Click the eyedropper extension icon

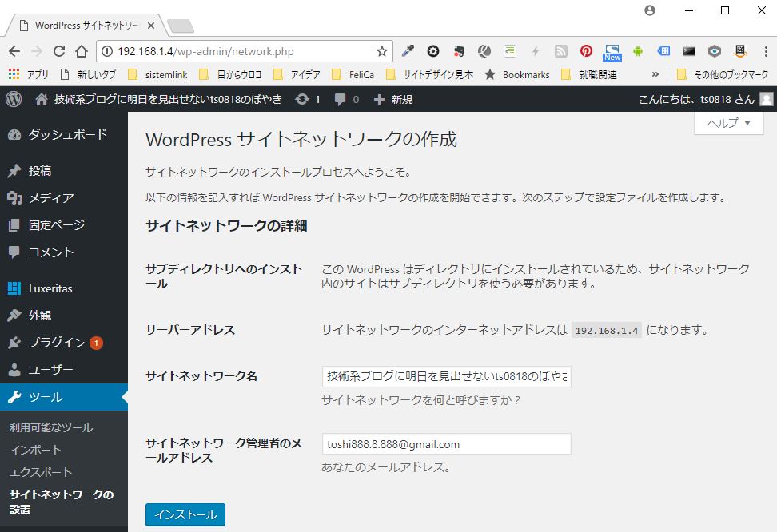tap(408, 51)
